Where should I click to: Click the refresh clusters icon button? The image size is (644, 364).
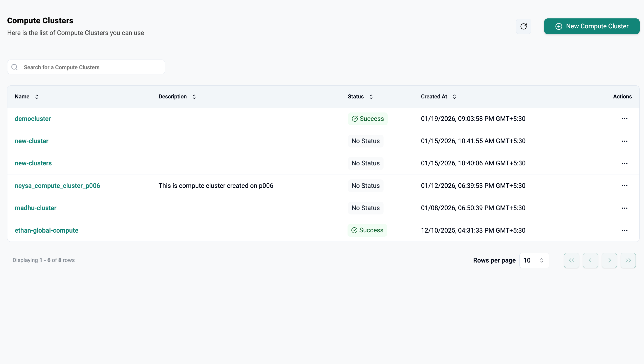[x=523, y=26]
